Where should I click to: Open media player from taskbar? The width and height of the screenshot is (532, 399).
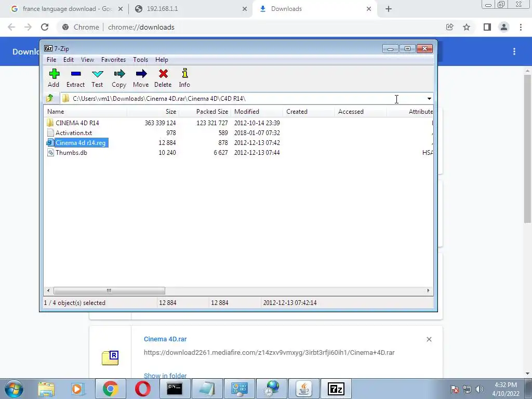pyautogui.click(x=78, y=389)
